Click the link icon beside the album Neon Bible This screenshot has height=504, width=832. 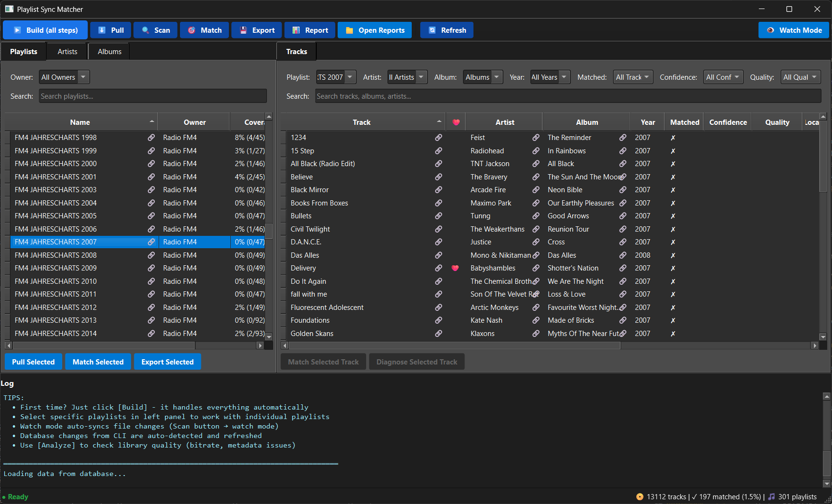623,190
